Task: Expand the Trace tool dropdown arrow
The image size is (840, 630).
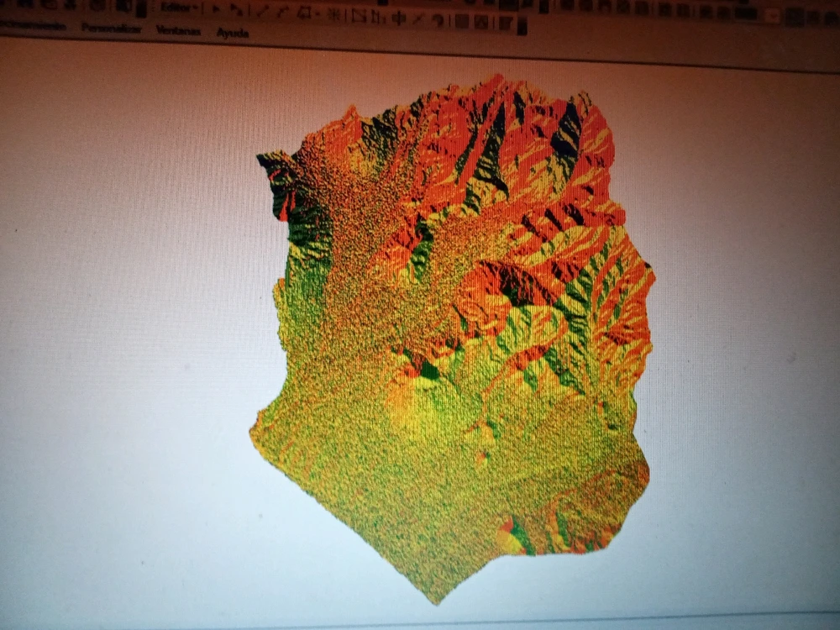Action: pyautogui.click(x=316, y=13)
